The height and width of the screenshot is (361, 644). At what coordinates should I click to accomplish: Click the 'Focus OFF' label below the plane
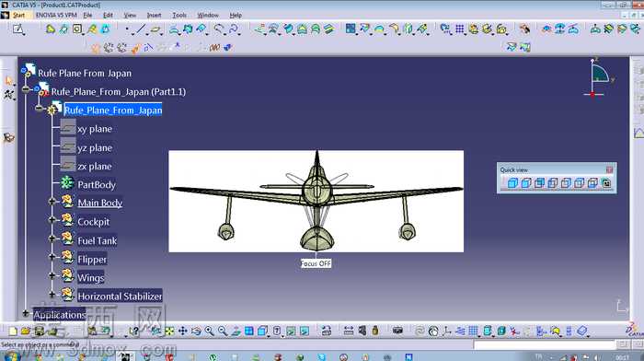point(316,263)
